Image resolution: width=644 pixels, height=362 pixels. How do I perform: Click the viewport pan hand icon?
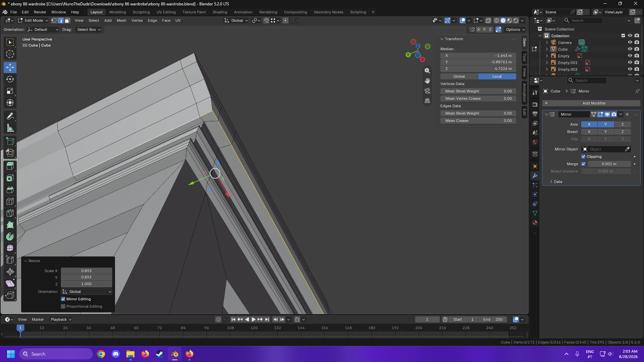[x=427, y=81]
